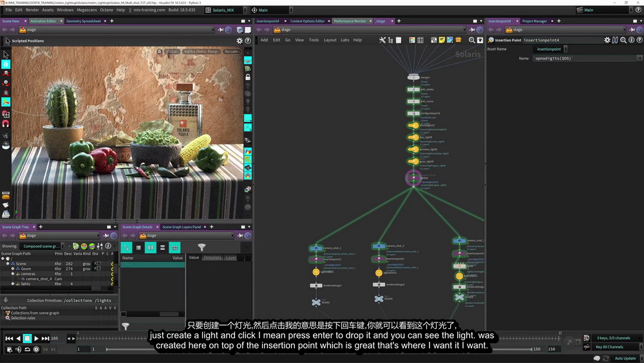The height and width of the screenshot is (363, 644).
Task: Switch to the Project Manager tab
Action: 535,21
